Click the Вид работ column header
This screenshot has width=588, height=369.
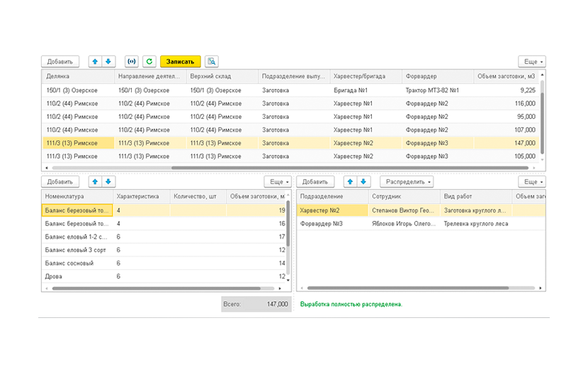tap(475, 196)
